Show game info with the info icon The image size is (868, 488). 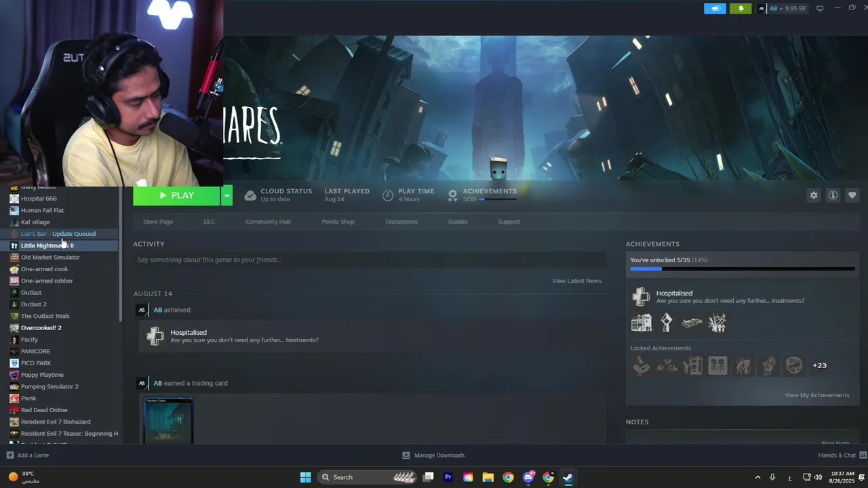(x=833, y=195)
